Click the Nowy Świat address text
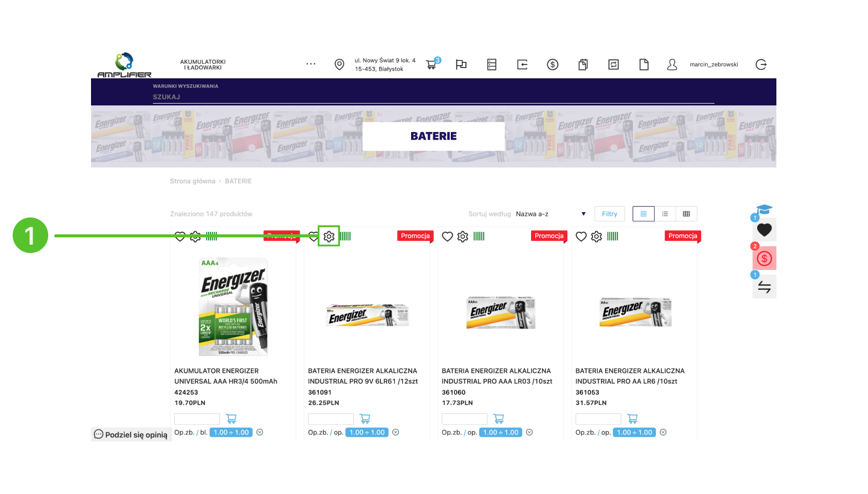The image size is (868, 494). coord(385,64)
